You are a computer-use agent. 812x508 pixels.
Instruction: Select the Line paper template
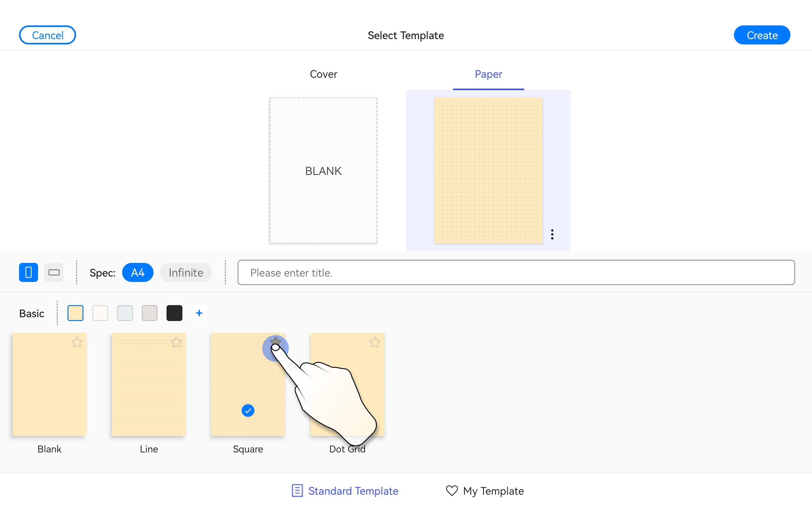(x=149, y=384)
